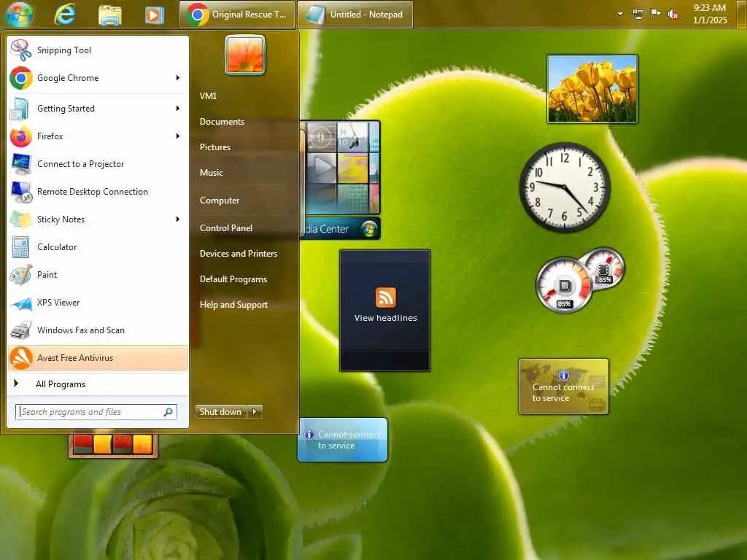Screen dimensions: 747x560
Task: Switch to Original Rescue Chrome window
Action: pyautogui.click(x=237, y=15)
